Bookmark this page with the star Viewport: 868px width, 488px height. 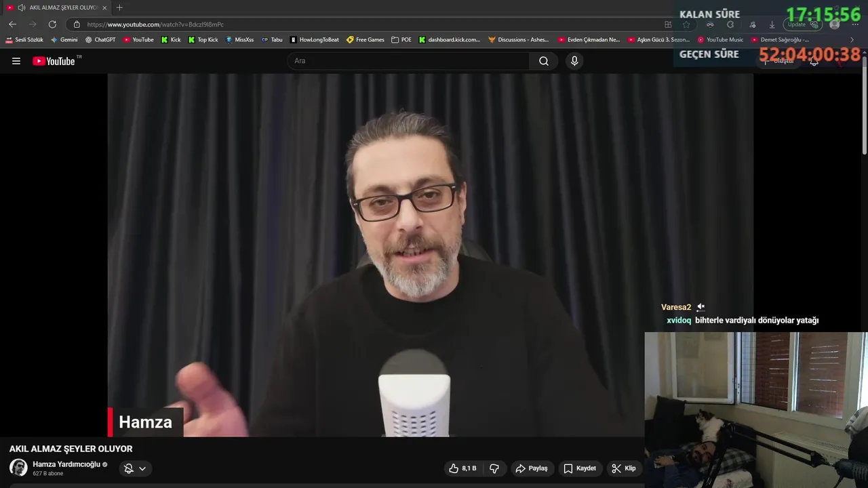pos(686,24)
